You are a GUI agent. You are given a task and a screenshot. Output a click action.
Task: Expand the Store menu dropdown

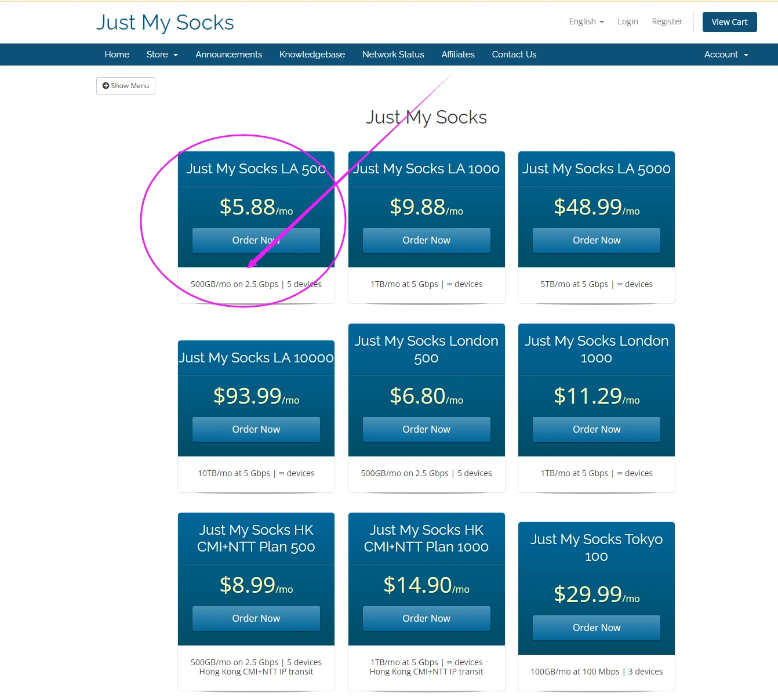pyautogui.click(x=162, y=55)
